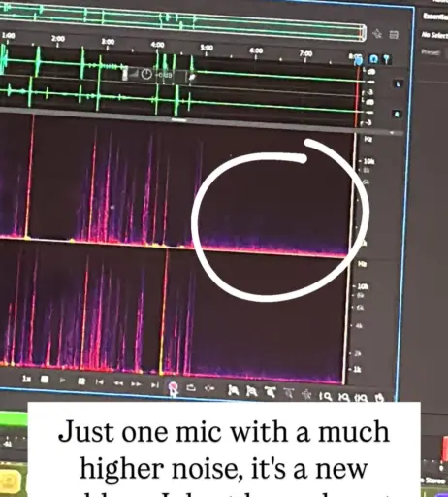The image size is (448, 497).
Task: Click the pin icon on HUD overlay
Action: (x=192, y=78)
